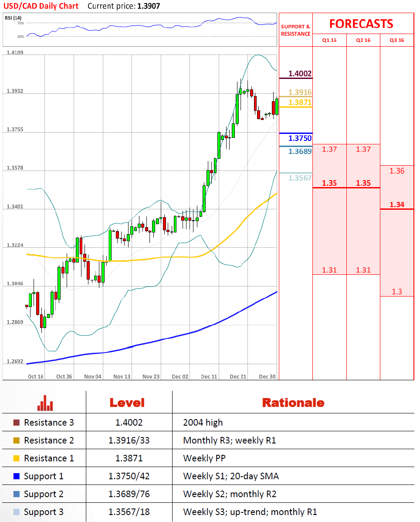
Task: Select the 'Resistance 3' row label
Action: point(49,423)
